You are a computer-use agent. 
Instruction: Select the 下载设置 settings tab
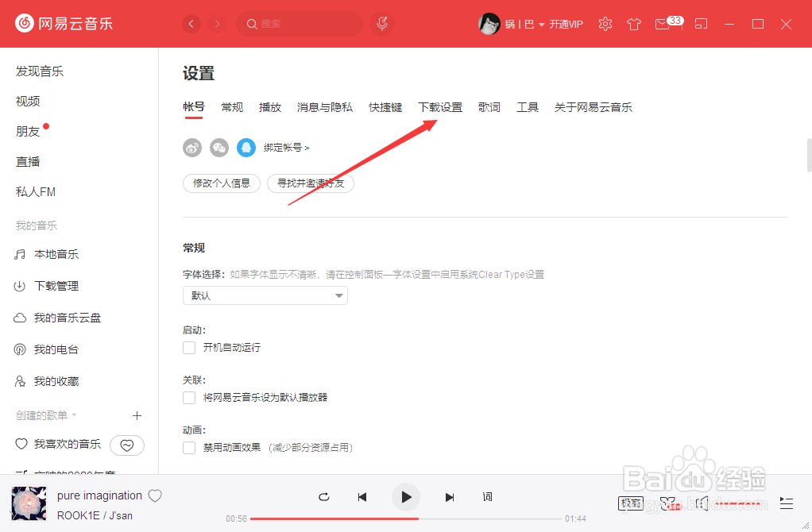pyautogui.click(x=440, y=107)
